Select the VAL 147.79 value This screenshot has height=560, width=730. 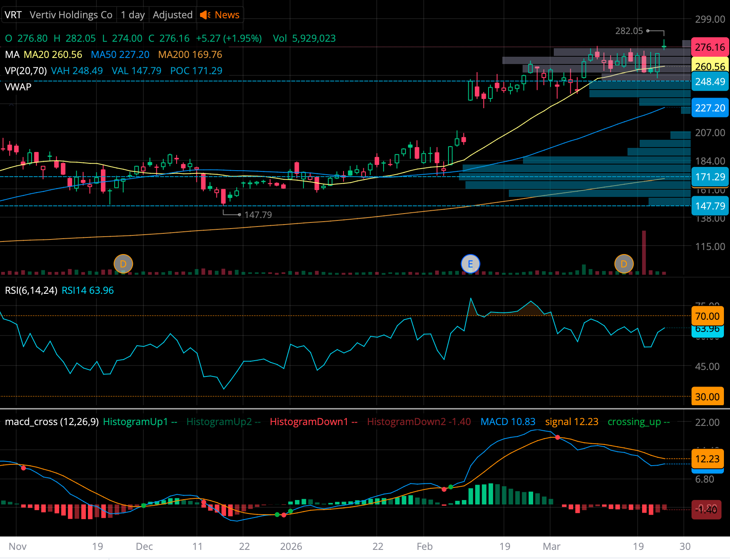(137, 71)
